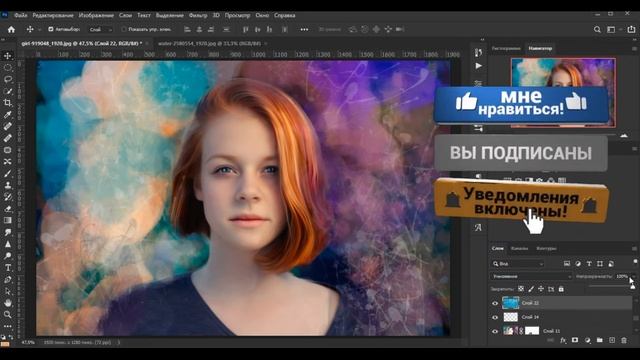
Task: Filter layers by adjustment layers icon
Action: click(578, 264)
